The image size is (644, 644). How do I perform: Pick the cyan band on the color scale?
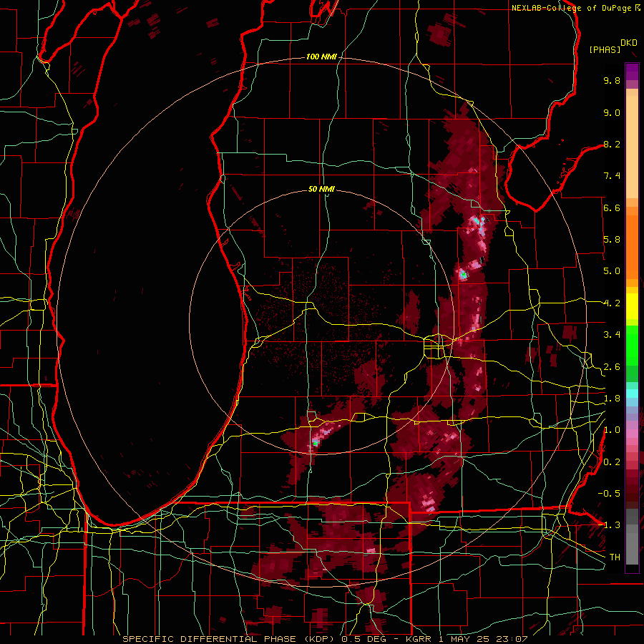[632, 394]
